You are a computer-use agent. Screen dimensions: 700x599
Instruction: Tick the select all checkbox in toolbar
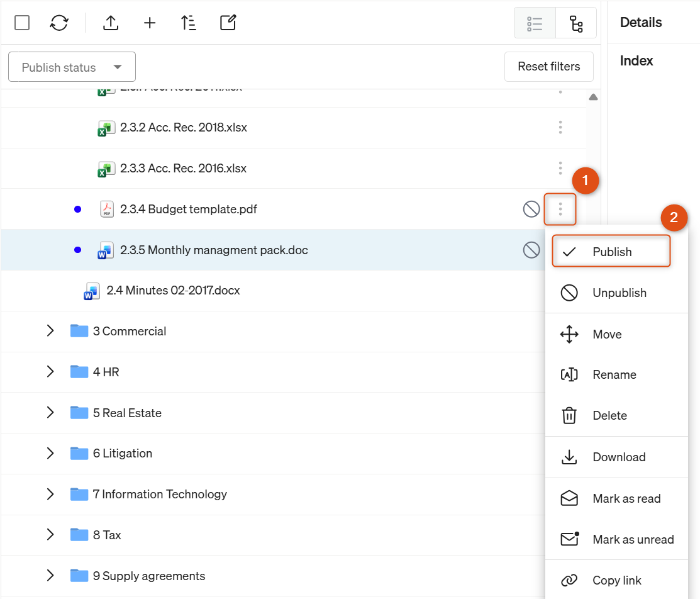(22, 23)
